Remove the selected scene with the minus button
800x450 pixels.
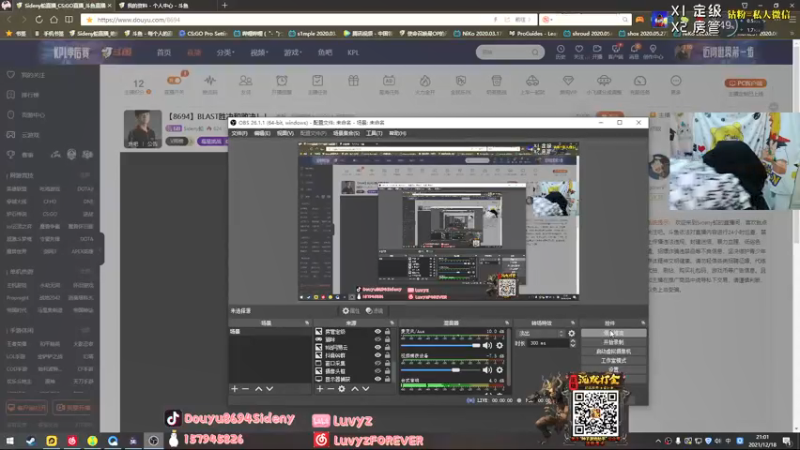coord(245,389)
